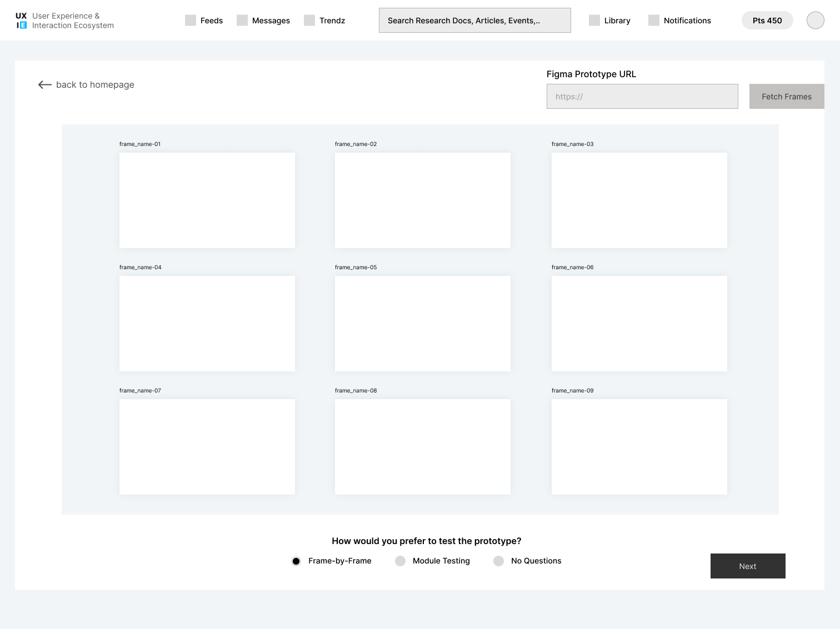Select thumbnail frame_name-06
Screen dimensions: 840x629
[x=639, y=324]
